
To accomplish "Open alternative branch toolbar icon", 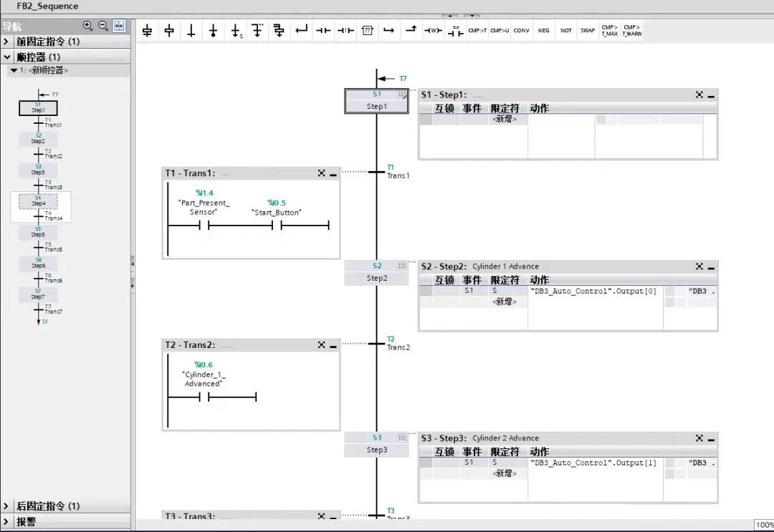I will [257, 31].
